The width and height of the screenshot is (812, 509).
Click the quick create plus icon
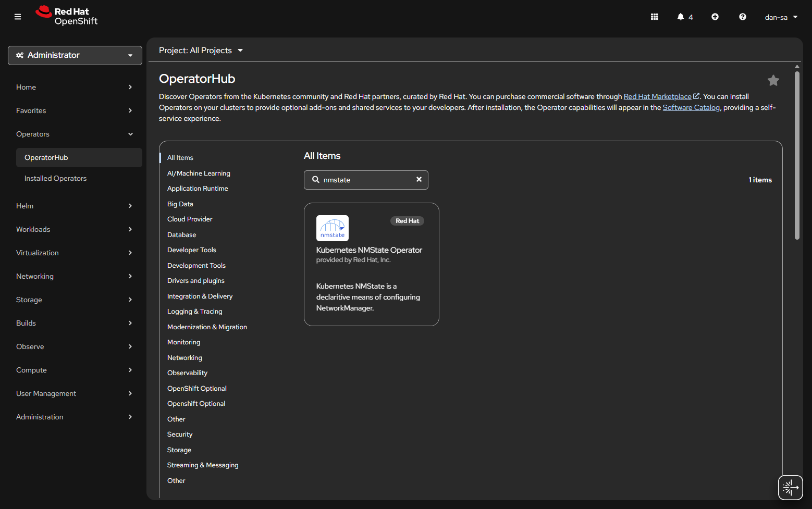tap(715, 17)
